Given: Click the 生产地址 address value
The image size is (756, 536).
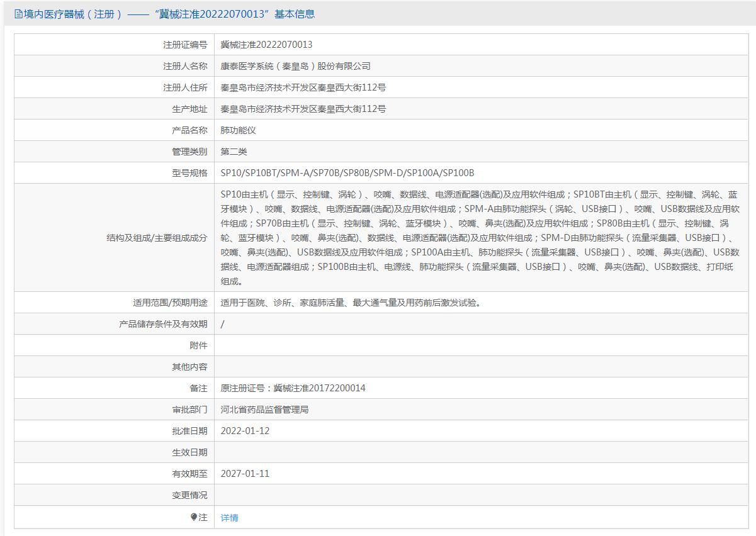Looking at the screenshot, I should [x=303, y=109].
